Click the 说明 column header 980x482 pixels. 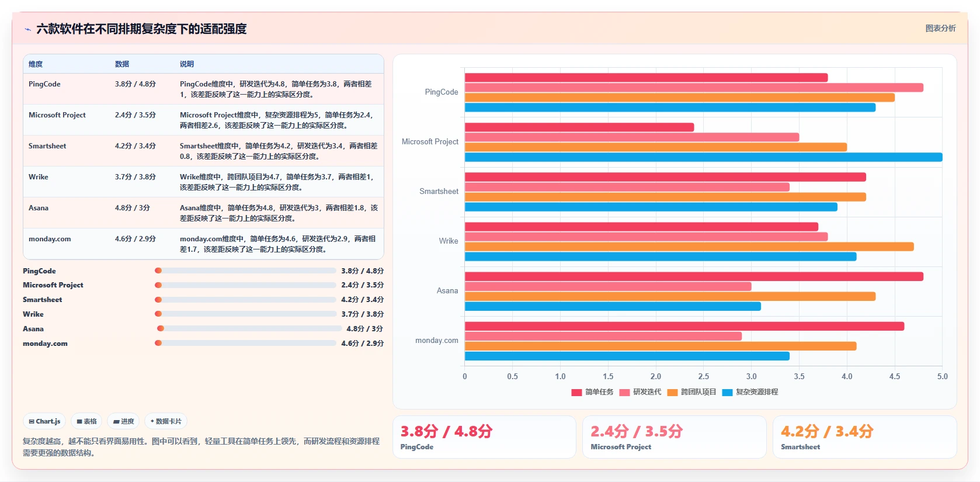click(187, 64)
